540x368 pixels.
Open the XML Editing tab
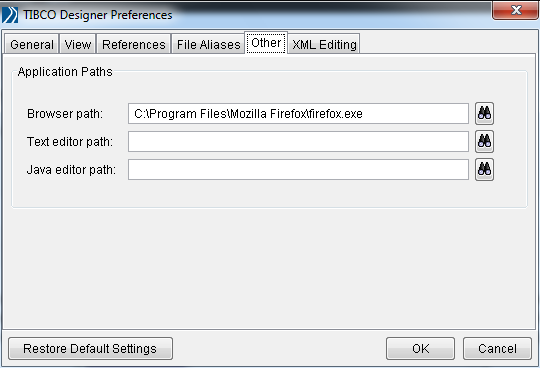[324, 44]
